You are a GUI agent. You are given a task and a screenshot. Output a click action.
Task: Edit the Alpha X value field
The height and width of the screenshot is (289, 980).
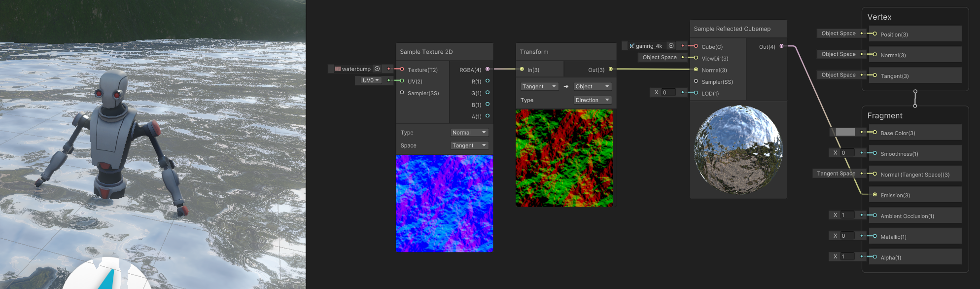tap(847, 256)
